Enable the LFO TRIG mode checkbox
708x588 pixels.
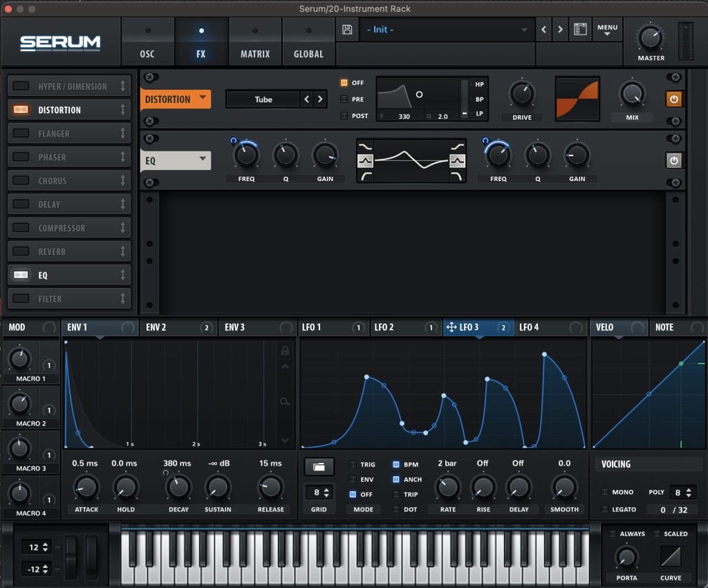353,464
